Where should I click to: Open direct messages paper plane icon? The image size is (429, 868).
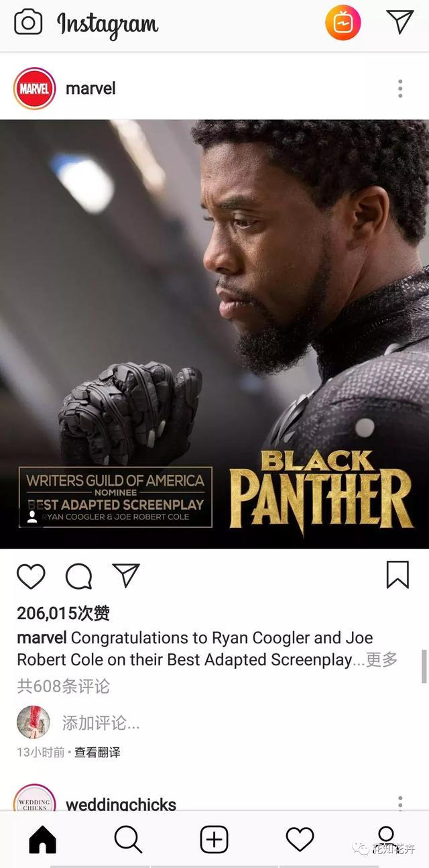pos(400,22)
